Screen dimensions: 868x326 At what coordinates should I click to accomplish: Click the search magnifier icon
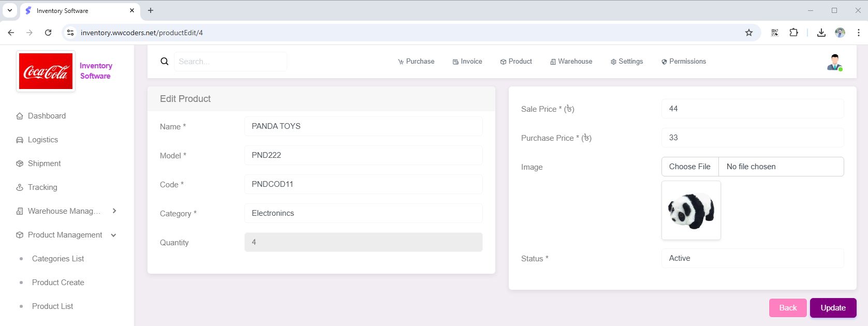click(x=165, y=62)
